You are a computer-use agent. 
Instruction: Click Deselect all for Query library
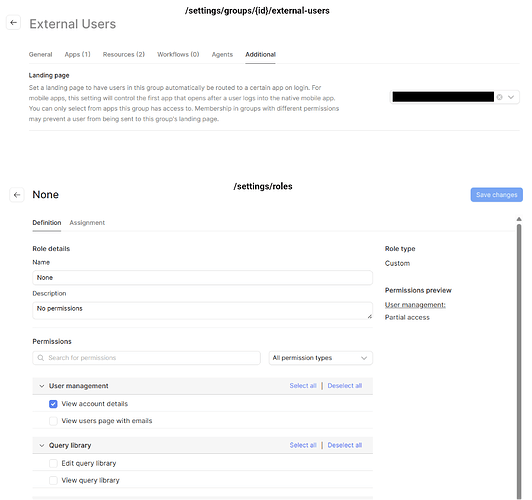345,445
